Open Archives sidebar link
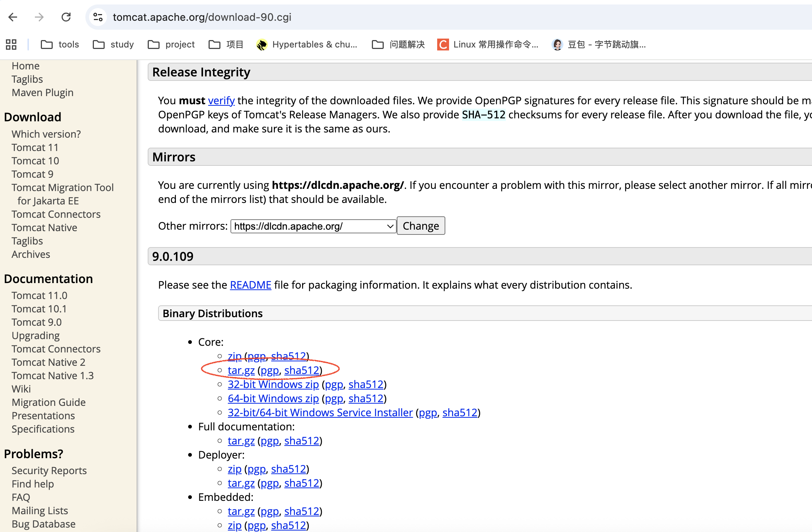812x532 pixels. (31, 254)
